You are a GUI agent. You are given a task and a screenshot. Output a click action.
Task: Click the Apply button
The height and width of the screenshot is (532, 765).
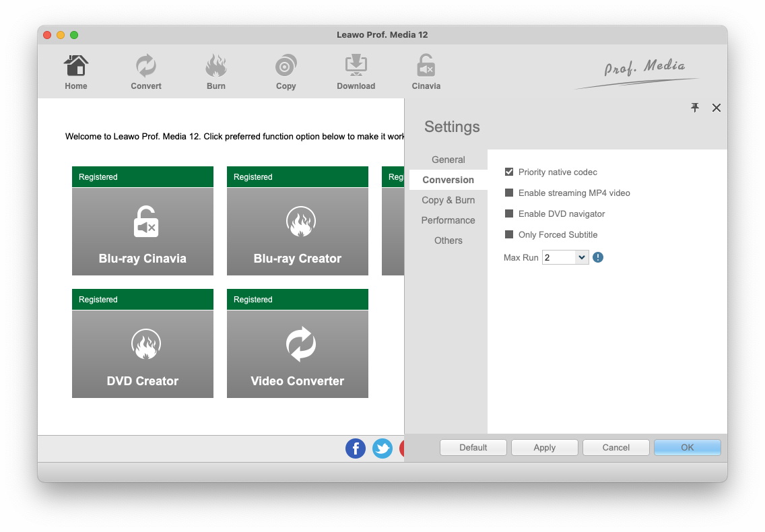(544, 447)
